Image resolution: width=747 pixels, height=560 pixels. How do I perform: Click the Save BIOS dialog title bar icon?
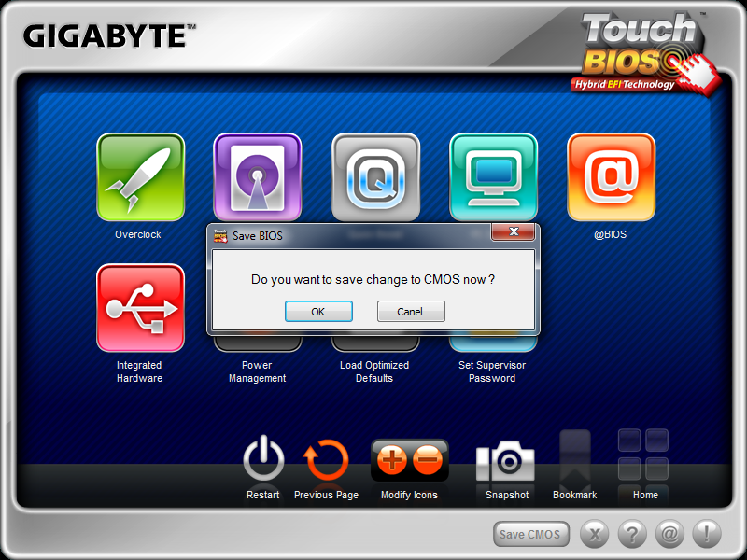220,236
